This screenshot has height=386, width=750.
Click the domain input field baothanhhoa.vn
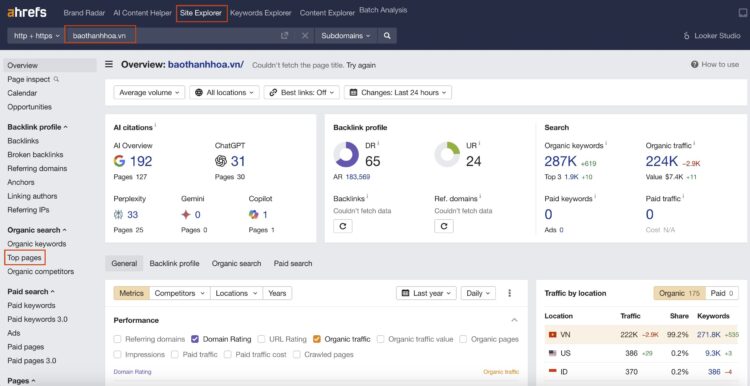click(x=100, y=36)
